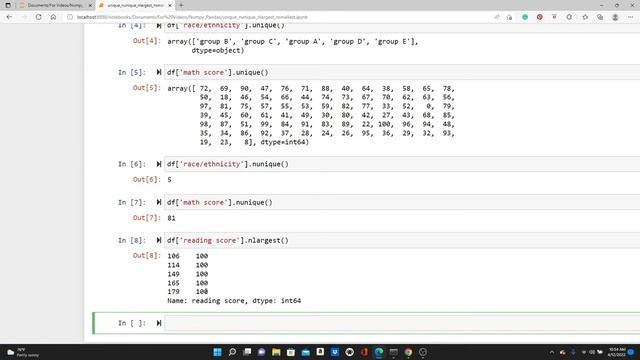
Task: Click 'Name: reading score, dtype: int64' output text
Action: pyautogui.click(x=234, y=301)
